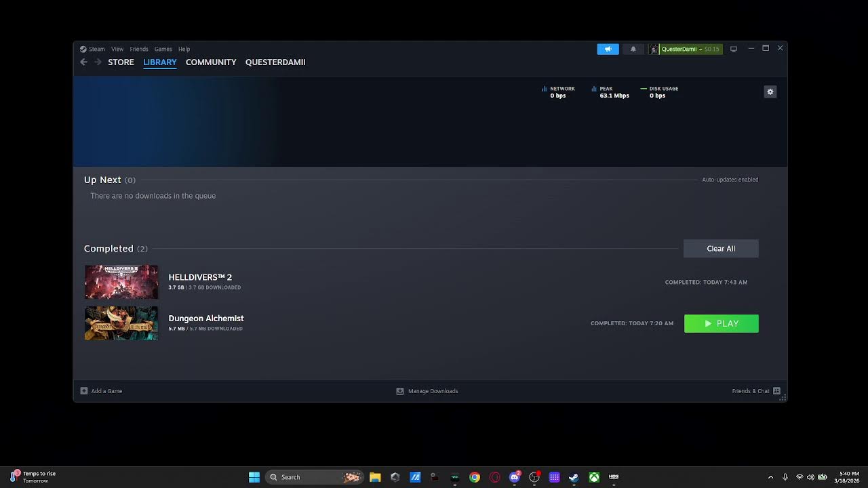The image size is (868, 488).
Task: Open the purple grid app in taskbar
Action: tap(554, 477)
